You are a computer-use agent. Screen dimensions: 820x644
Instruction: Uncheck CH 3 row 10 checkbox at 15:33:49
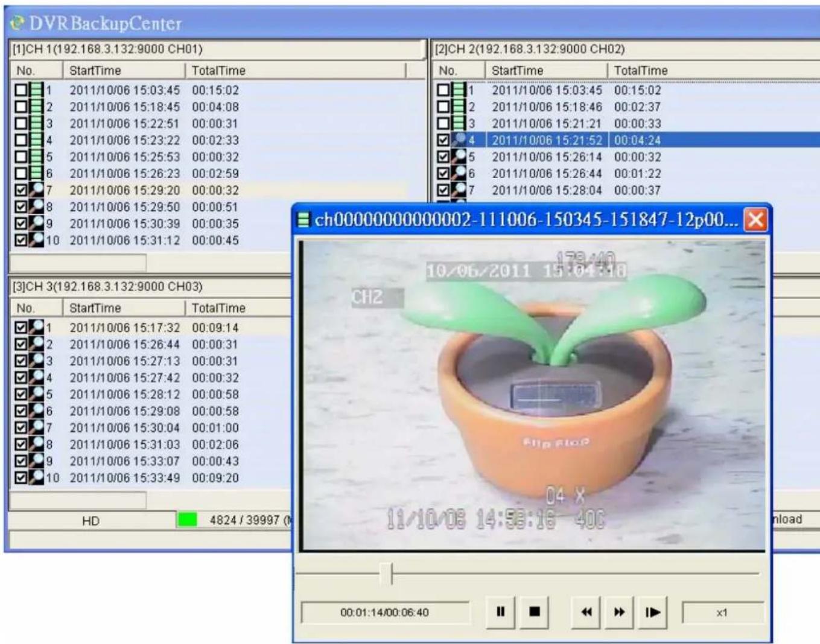[21, 477]
